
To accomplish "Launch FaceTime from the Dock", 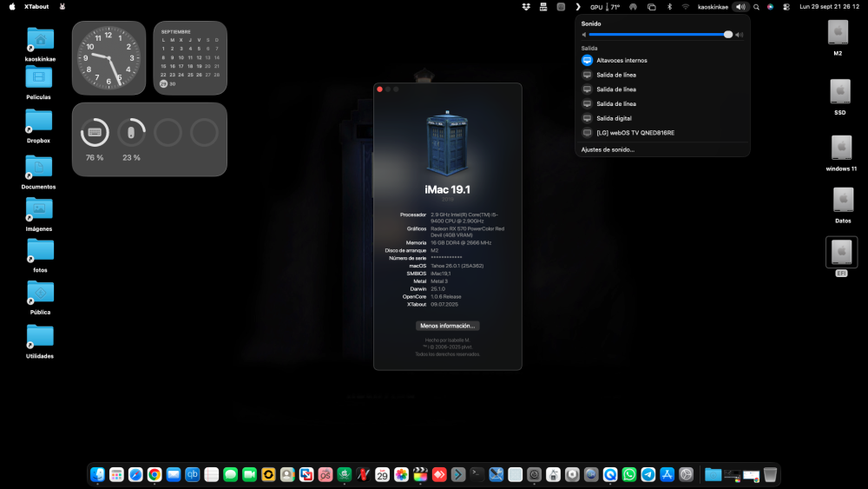I will [249, 474].
